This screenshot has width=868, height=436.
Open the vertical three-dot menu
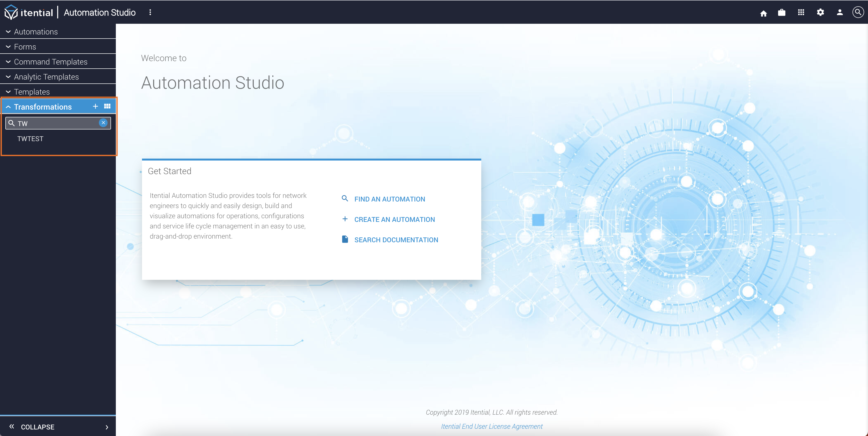pos(150,12)
